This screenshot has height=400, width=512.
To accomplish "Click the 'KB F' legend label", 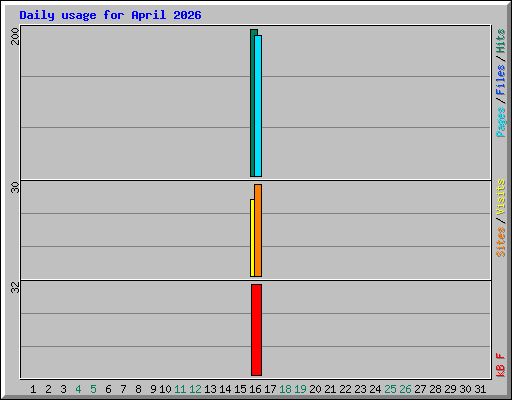I will tap(500, 365).
